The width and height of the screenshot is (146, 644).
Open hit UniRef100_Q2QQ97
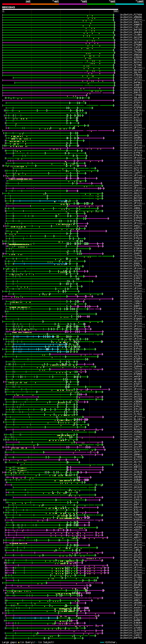(x=131, y=161)
